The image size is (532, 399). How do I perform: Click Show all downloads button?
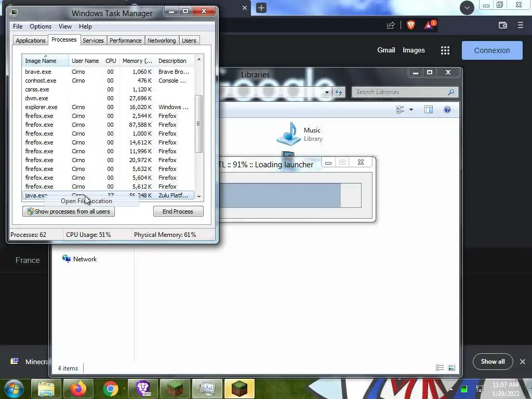coord(493,362)
